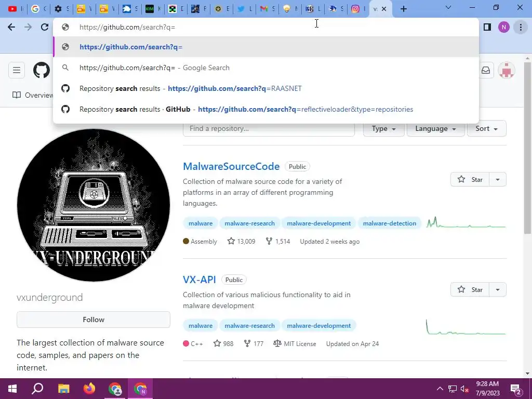The width and height of the screenshot is (532, 399).
Task: Open the VX-API repository link
Action: point(199,280)
